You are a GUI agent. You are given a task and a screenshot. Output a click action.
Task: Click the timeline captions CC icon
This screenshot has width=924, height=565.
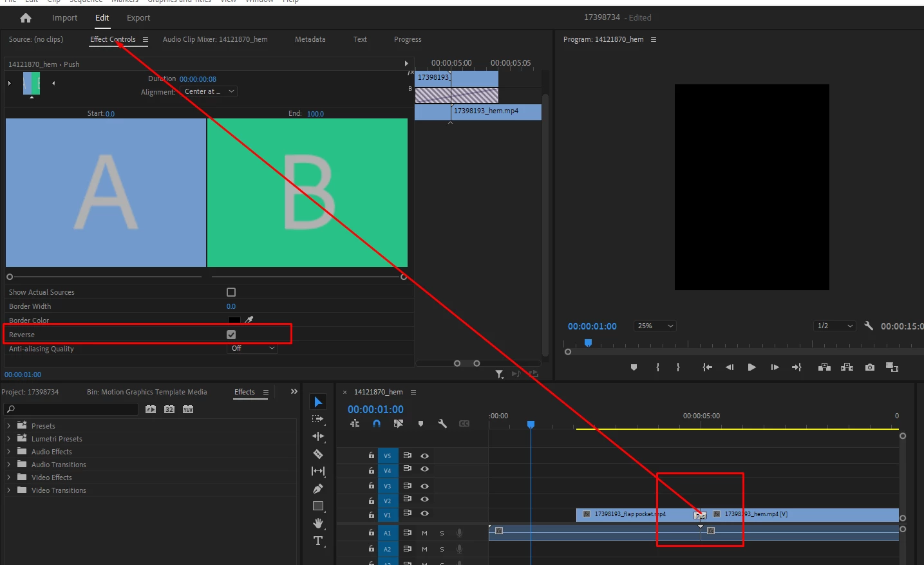464,423
